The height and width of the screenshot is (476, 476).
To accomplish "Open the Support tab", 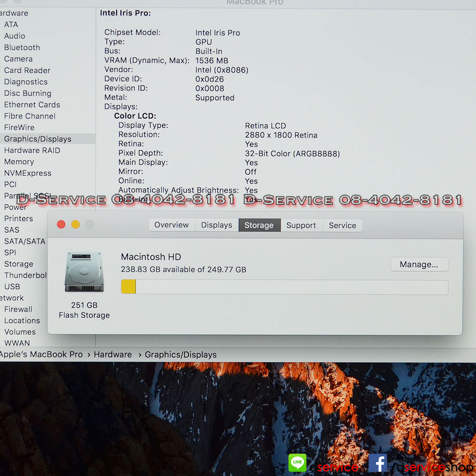I will (x=301, y=225).
